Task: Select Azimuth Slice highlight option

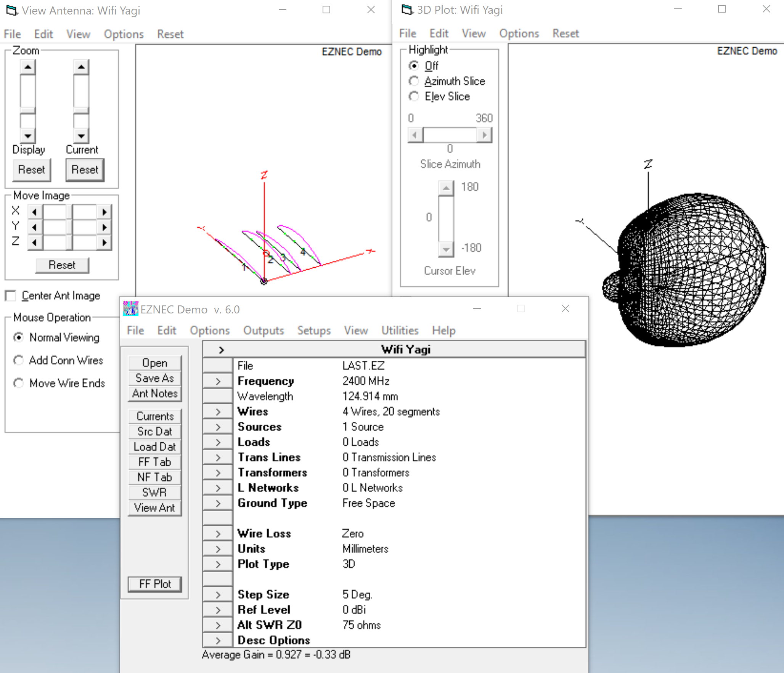Action: point(414,81)
